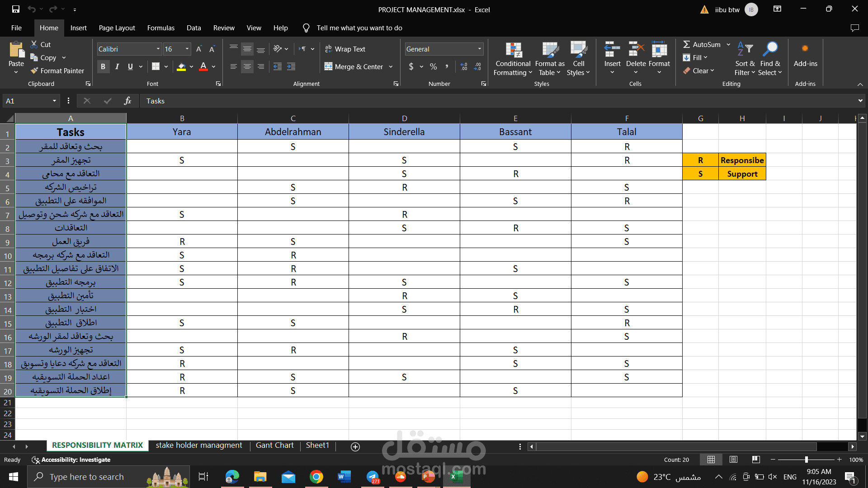Click the Conditional Formatting icon
Screen dimensions: 868x488
tap(513, 51)
